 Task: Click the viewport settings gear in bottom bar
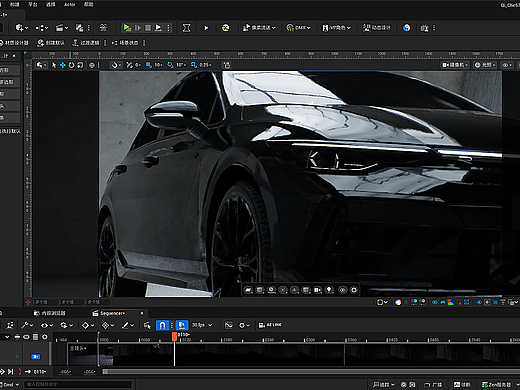point(354,290)
